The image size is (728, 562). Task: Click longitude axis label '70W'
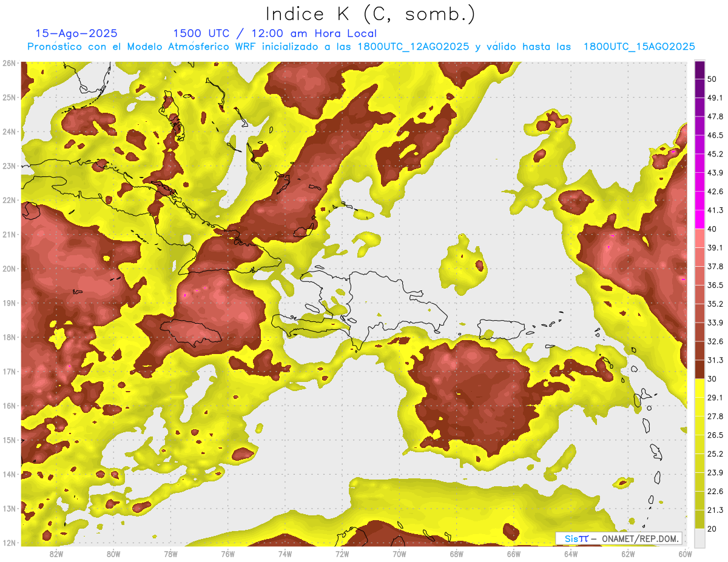(399, 554)
